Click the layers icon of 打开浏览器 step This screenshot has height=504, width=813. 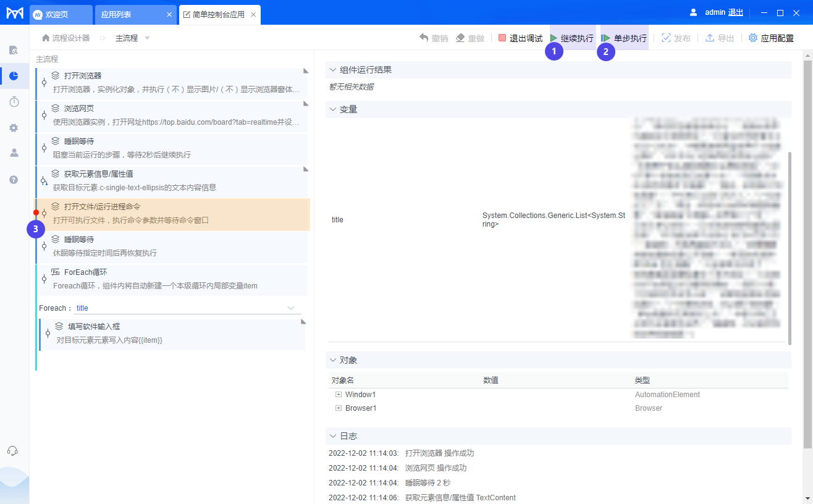click(56, 75)
